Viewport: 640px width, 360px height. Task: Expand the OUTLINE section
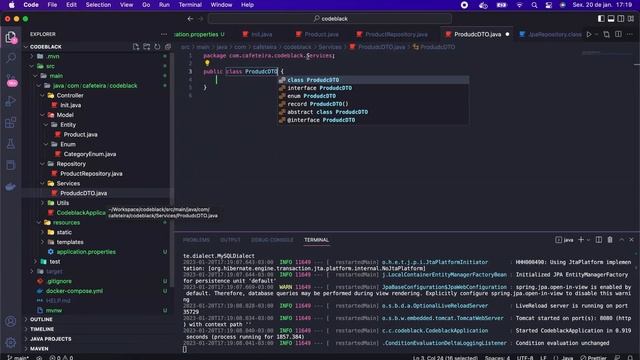(x=41, y=319)
